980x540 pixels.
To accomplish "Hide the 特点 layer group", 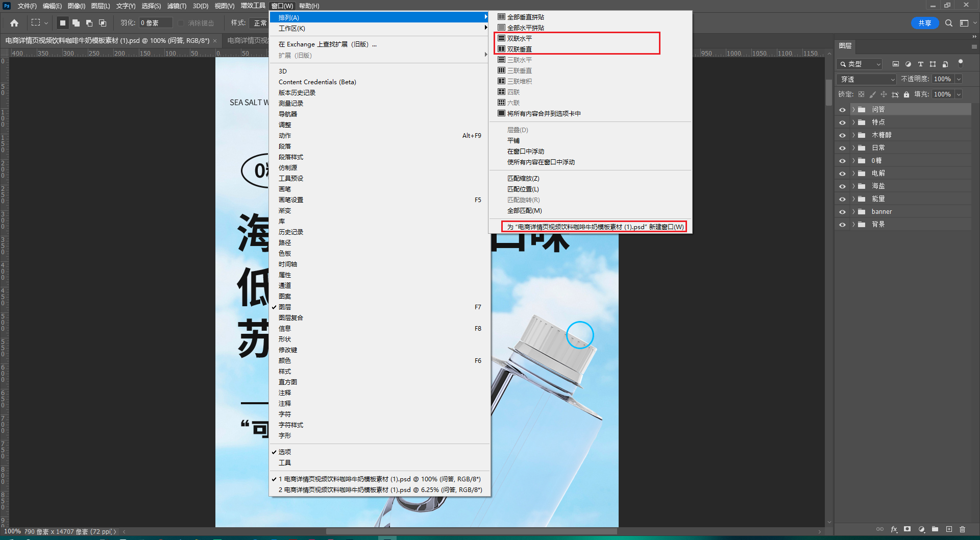I will click(x=842, y=122).
